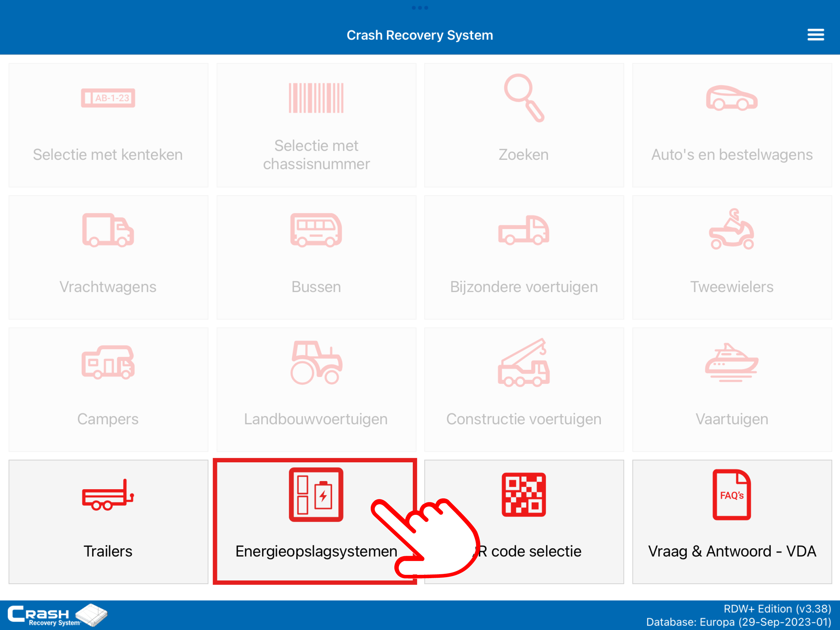
Task: Open Auto's en bestelwagens label
Action: point(732,155)
